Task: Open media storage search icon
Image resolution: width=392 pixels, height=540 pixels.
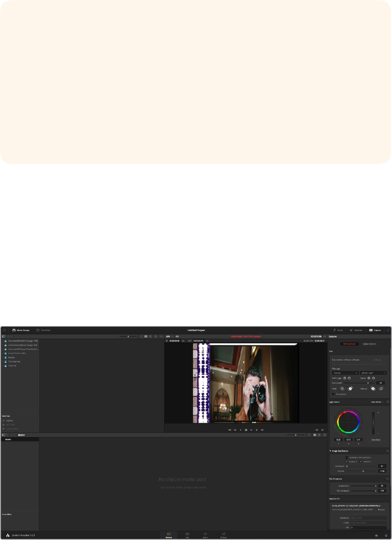Action: pos(156,337)
